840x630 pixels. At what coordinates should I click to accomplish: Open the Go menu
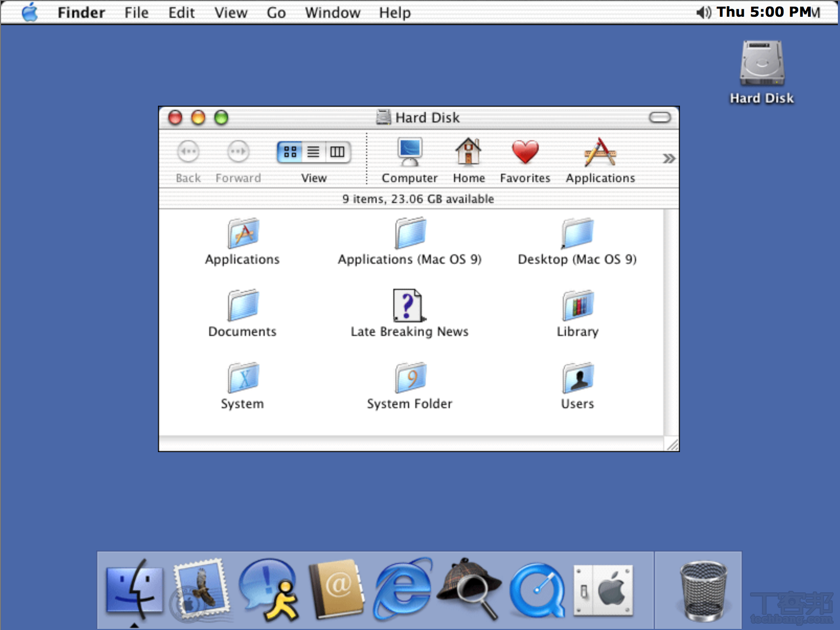tap(276, 12)
